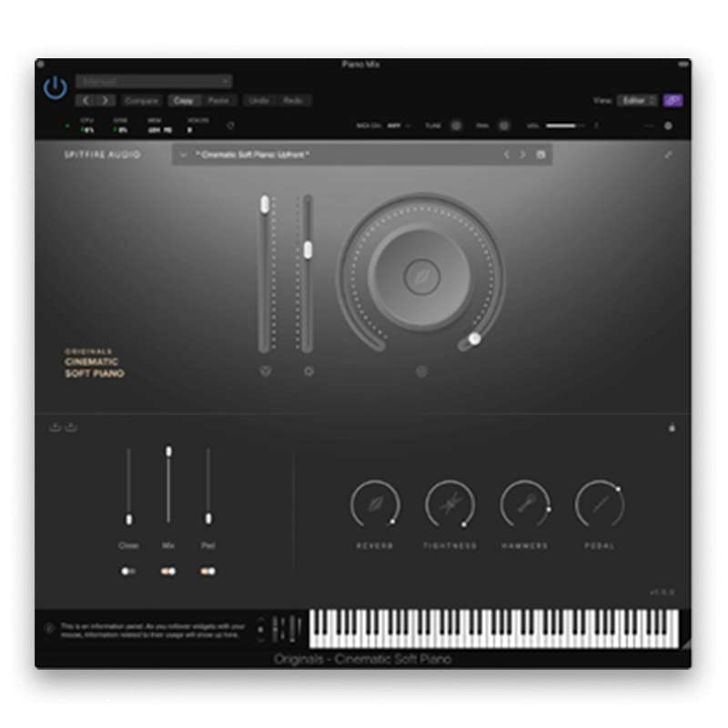728x728 pixels.
Task: Click the save preset icon
Action: (541, 155)
